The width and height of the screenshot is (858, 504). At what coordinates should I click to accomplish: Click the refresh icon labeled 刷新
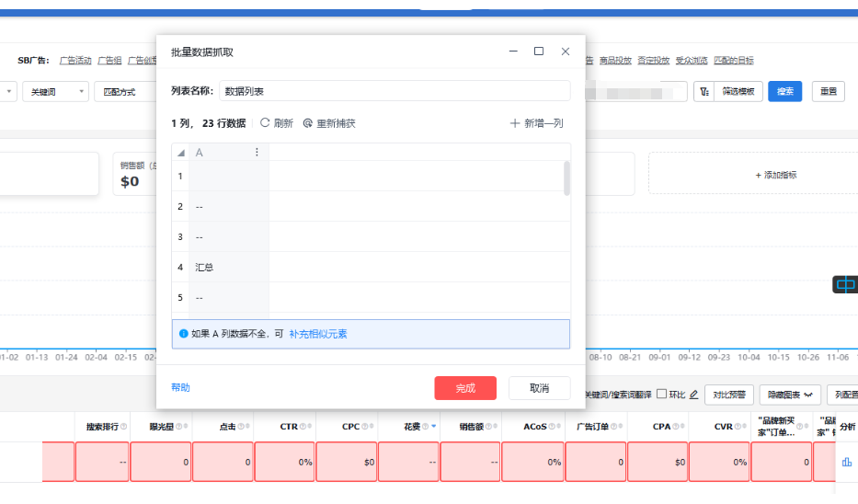pyautogui.click(x=265, y=123)
